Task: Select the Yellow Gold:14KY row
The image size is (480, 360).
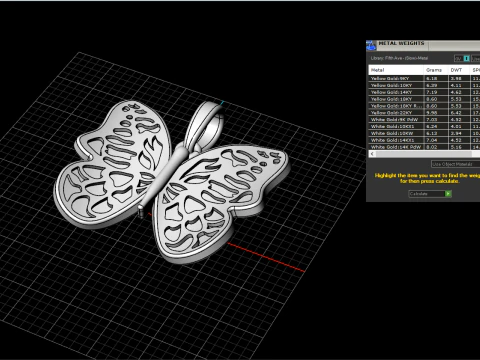Action: click(x=424, y=92)
